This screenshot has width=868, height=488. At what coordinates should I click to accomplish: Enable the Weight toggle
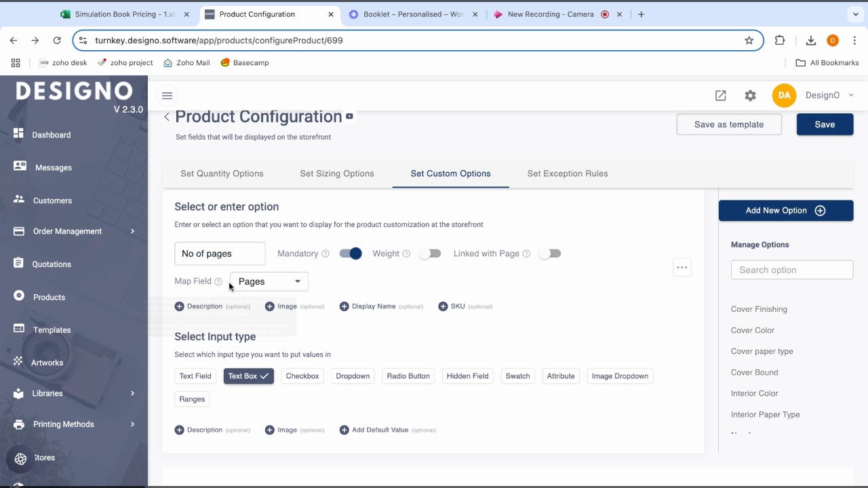(430, 253)
